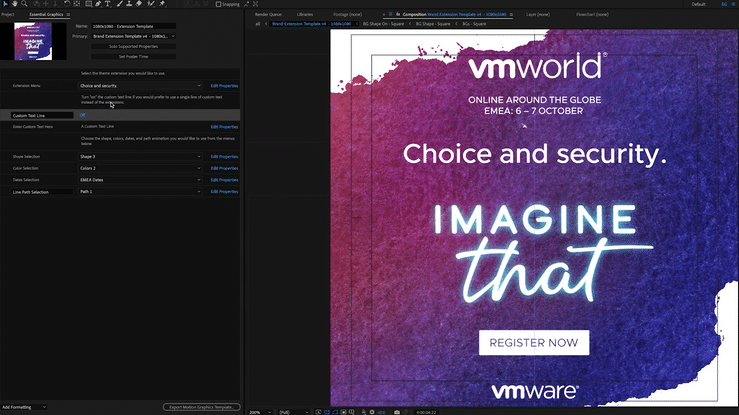
Task: Open the Show Channel color icon
Action: click(364, 412)
